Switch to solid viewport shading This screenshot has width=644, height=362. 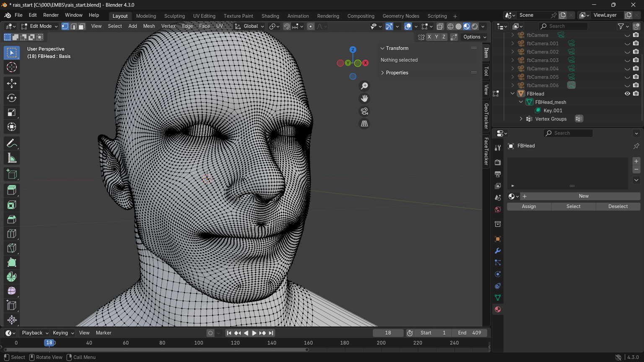pos(458,26)
